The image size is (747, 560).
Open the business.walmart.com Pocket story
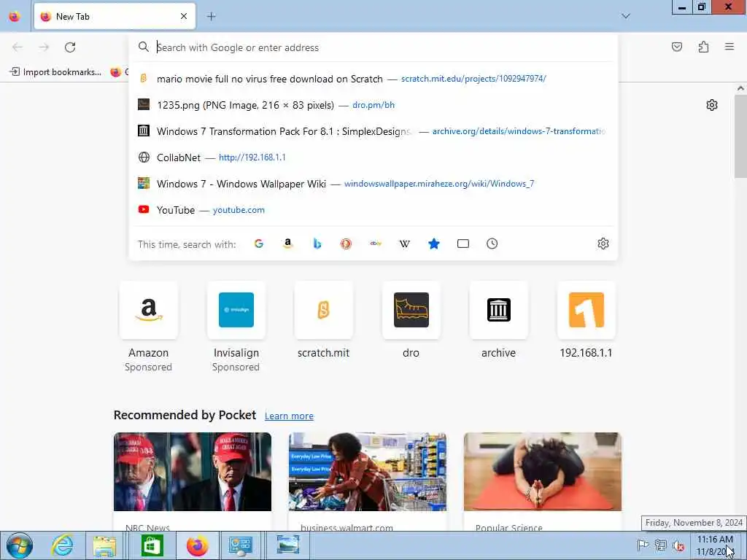(x=368, y=481)
